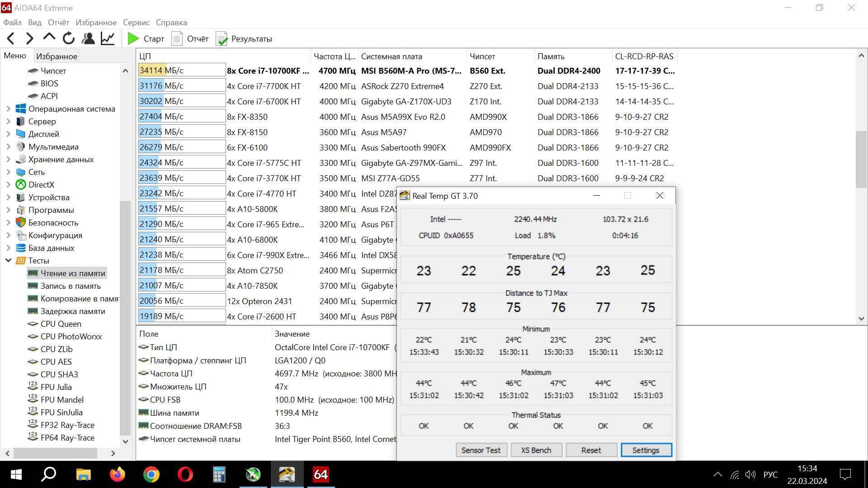Expand the Устройства tree node
The width and height of the screenshot is (868, 488).
(x=8, y=197)
